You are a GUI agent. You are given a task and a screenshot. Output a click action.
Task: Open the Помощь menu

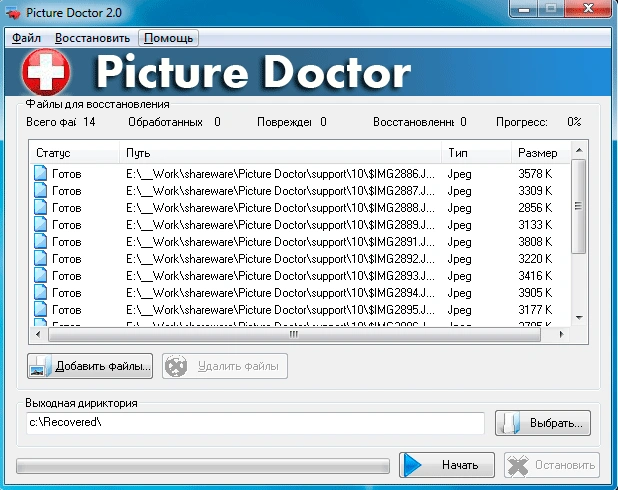click(168, 38)
